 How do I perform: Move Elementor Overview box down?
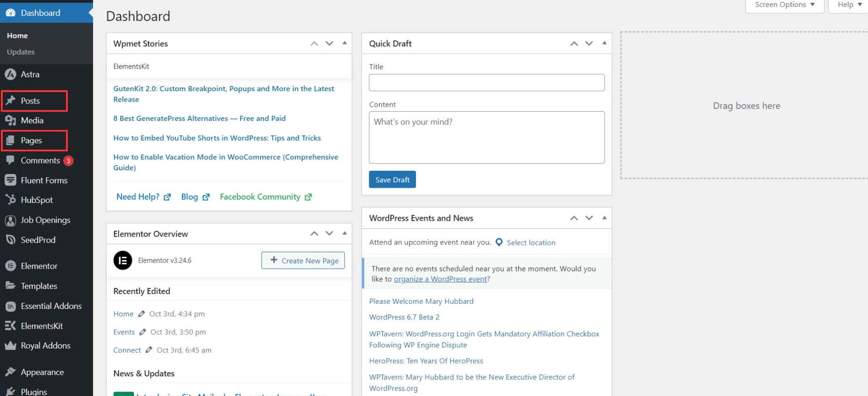[329, 233]
